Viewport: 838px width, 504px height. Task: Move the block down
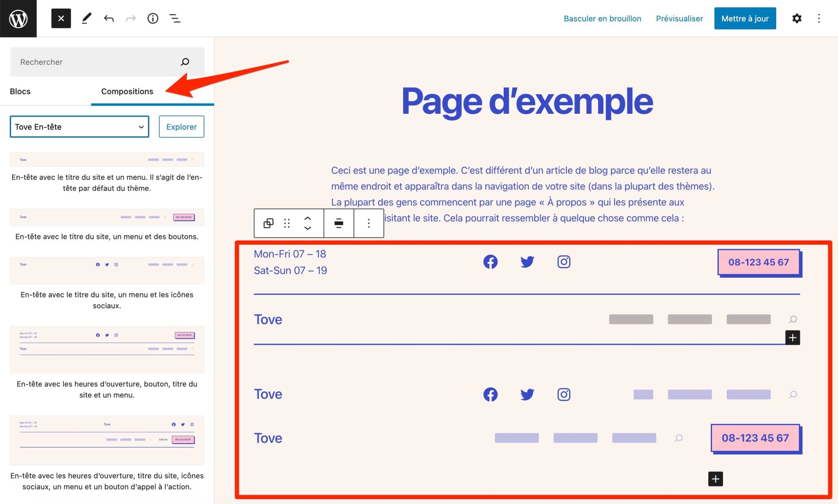(x=308, y=228)
